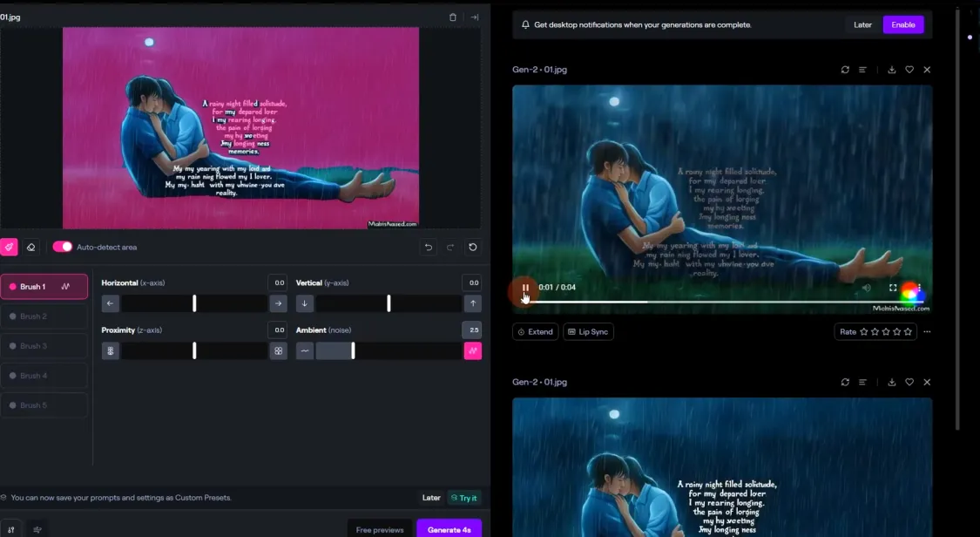
Task: Enter fullscreen on the playing video
Action: [x=893, y=288]
